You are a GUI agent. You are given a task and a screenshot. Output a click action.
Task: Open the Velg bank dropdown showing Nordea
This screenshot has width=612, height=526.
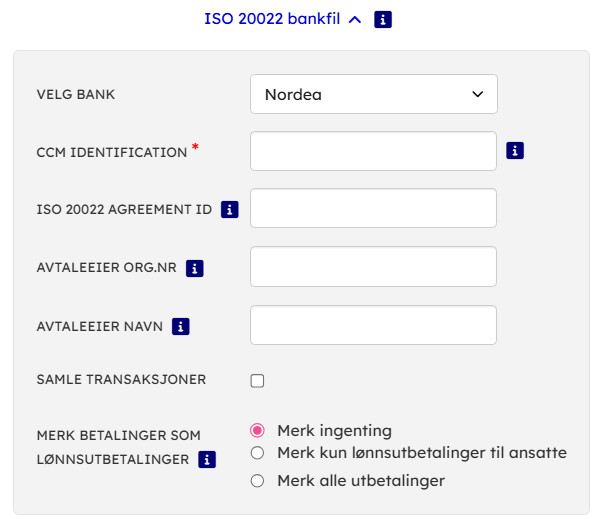point(373,95)
